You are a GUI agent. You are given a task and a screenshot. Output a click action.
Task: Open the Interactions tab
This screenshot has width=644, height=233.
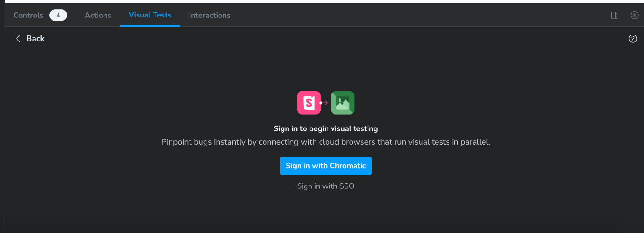[x=209, y=15]
